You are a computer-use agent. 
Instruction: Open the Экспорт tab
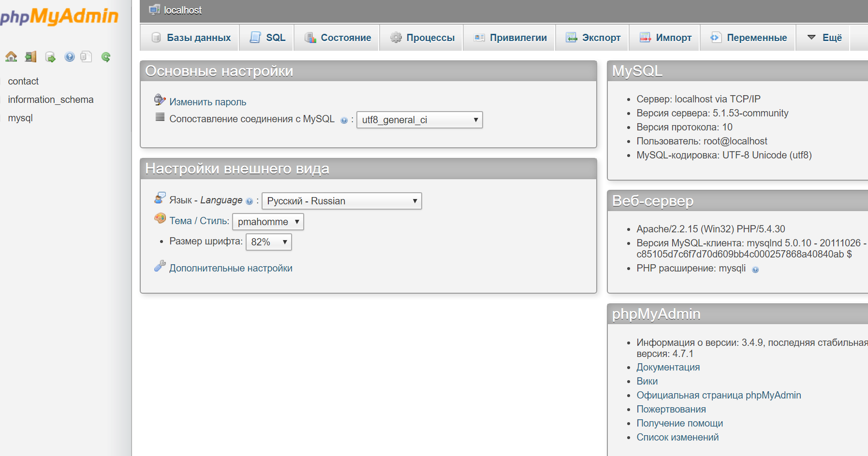coord(593,38)
